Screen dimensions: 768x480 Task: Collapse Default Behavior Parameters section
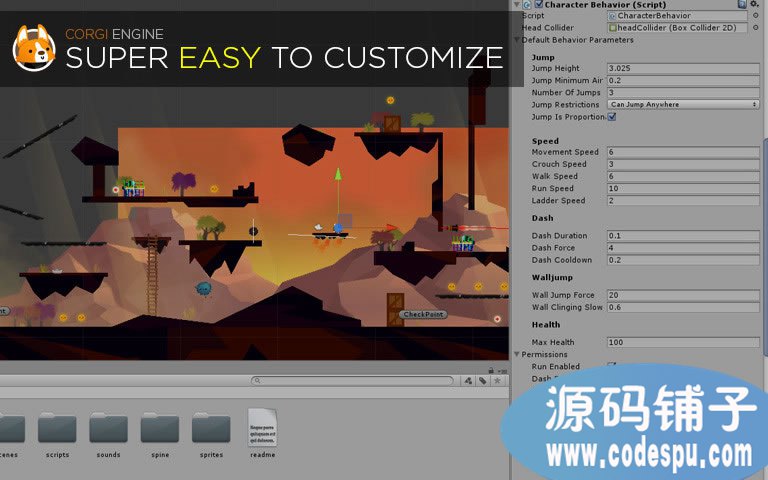coord(517,40)
